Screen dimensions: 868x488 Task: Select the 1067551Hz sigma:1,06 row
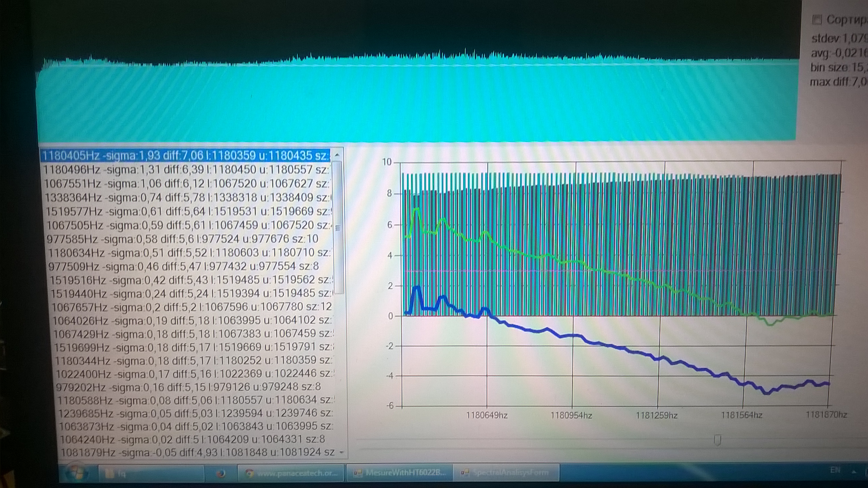tap(188, 183)
